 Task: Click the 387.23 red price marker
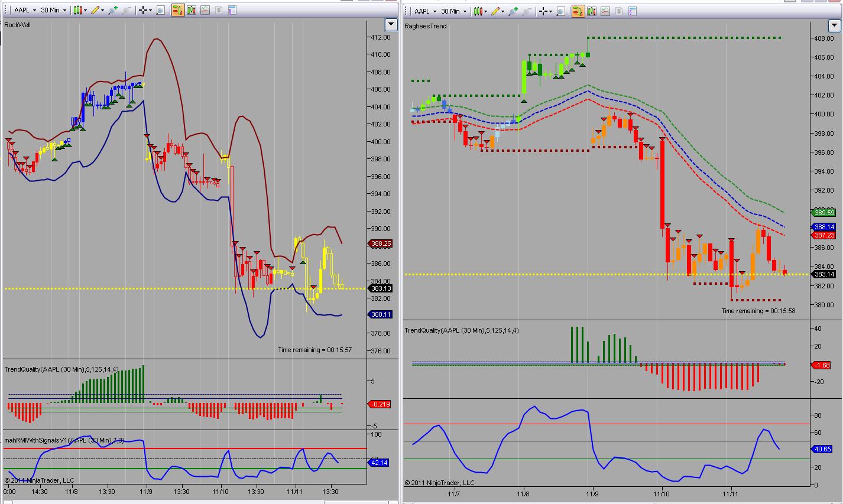824,235
